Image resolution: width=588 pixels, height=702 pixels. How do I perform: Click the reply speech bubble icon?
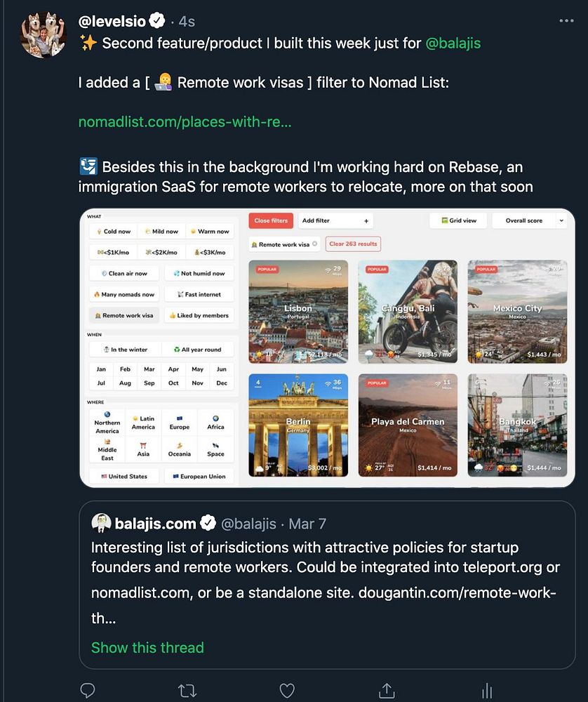87,690
